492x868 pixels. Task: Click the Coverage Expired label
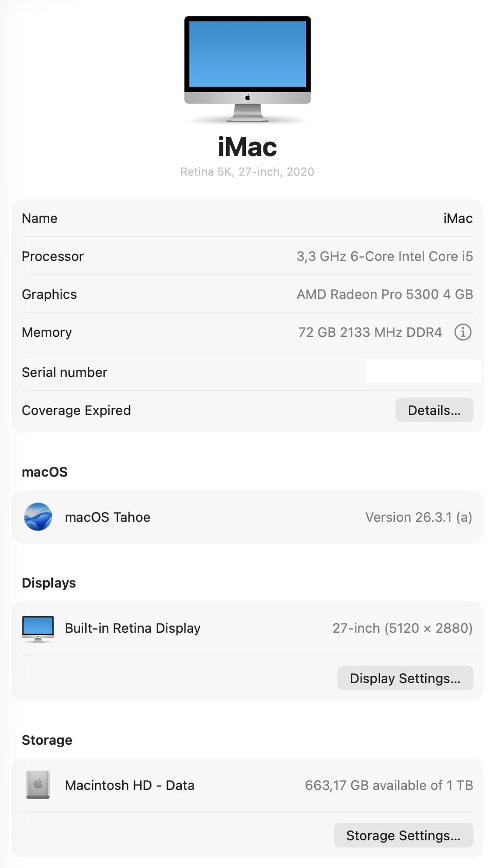(x=76, y=410)
